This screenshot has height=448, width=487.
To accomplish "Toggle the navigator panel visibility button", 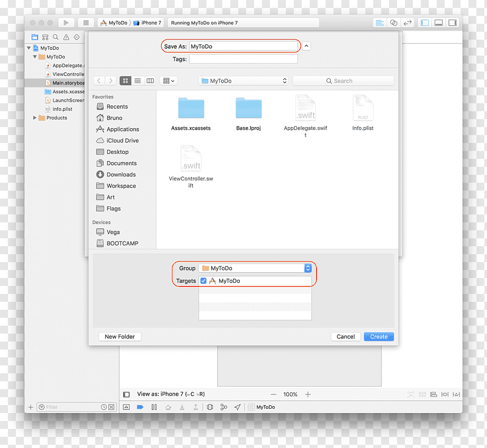I will click(425, 23).
